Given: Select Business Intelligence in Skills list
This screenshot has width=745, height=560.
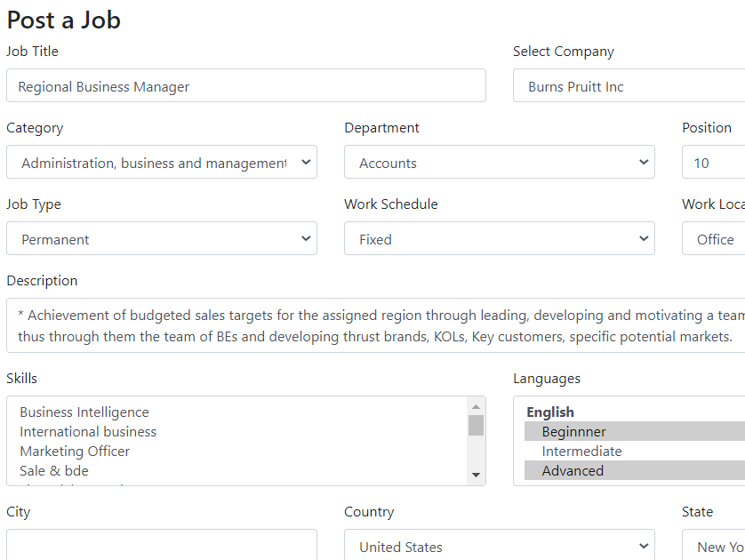Looking at the screenshot, I should [243, 412].
